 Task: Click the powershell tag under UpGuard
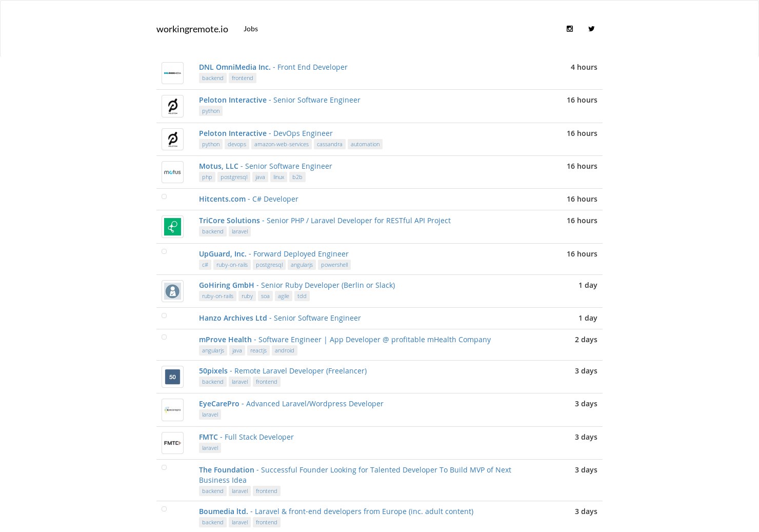[x=334, y=265]
